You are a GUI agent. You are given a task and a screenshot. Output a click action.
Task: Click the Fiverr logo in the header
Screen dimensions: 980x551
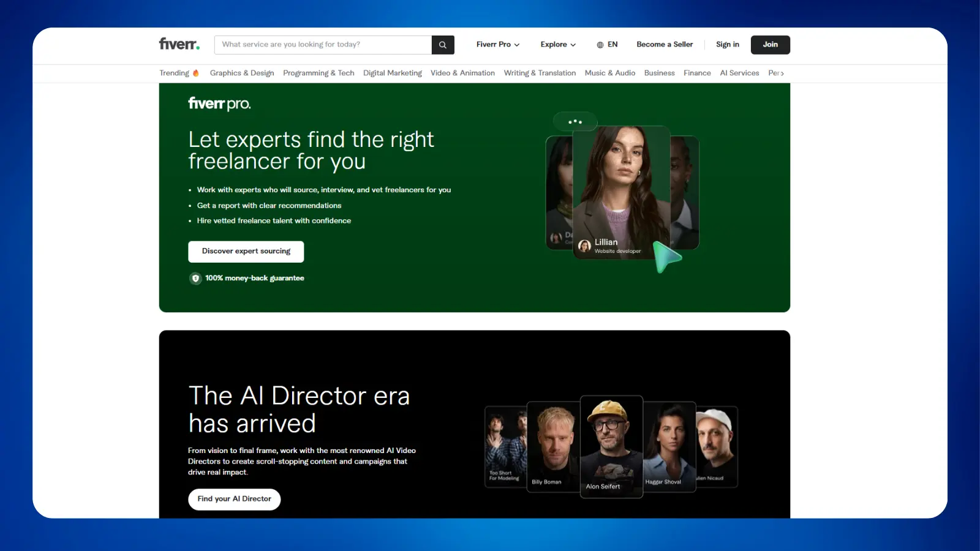[x=179, y=44]
